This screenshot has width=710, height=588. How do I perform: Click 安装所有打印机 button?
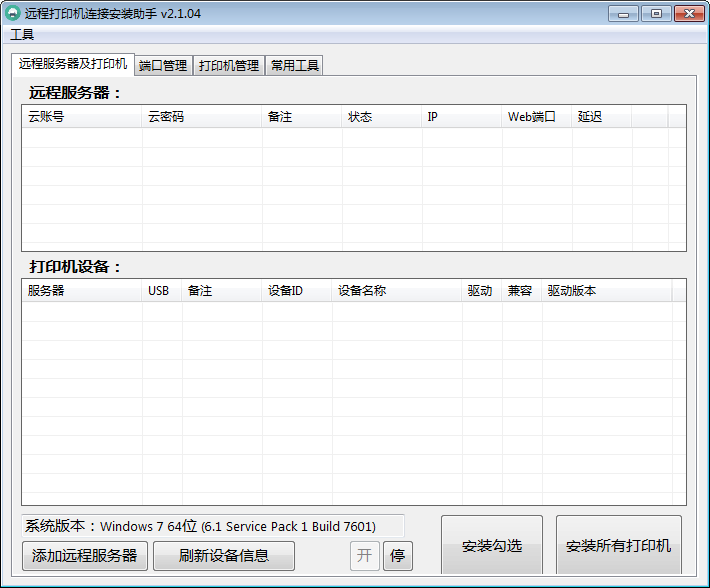click(618, 546)
